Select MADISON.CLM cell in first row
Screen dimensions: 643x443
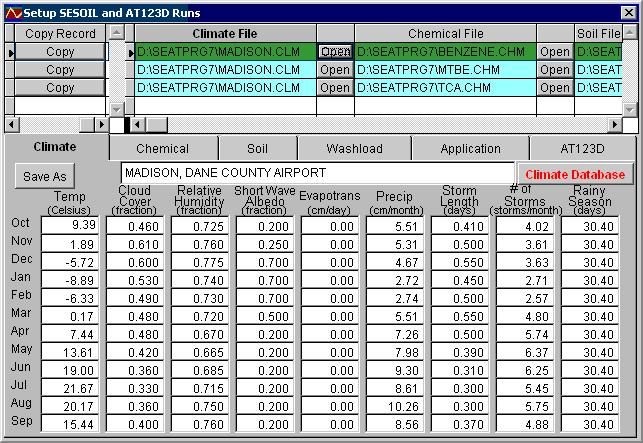click(226, 52)
